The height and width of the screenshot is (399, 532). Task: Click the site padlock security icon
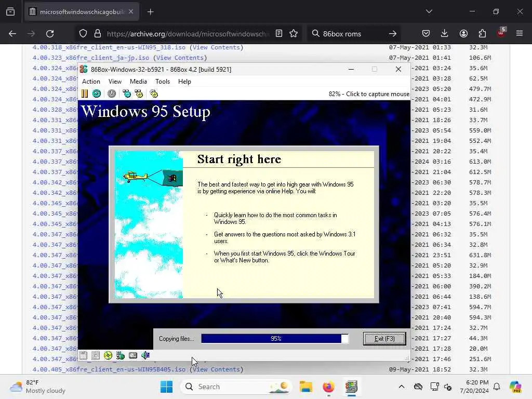coord(98,33)
